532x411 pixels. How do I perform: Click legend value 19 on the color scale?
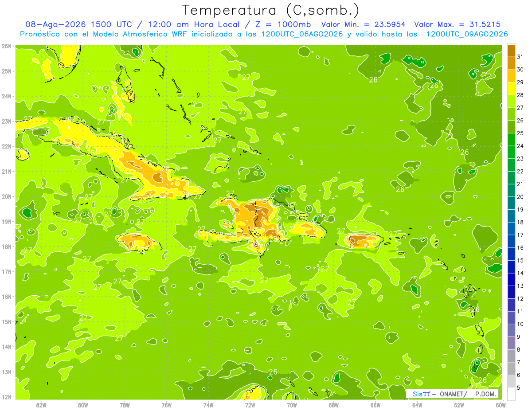click(x=520, y=209)
